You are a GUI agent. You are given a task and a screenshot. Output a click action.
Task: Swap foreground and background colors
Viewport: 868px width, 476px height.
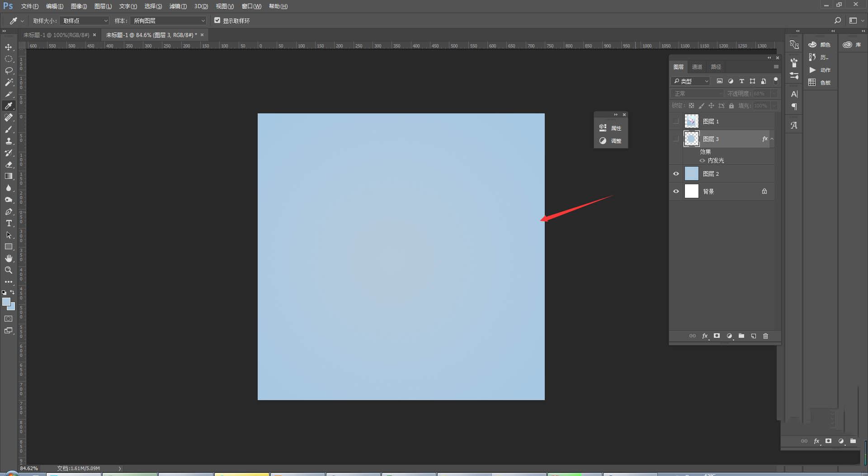point(13,292)
